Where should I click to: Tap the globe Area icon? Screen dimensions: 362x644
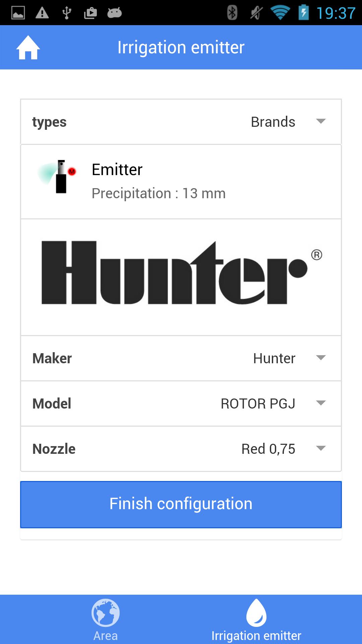click(106, 613)
